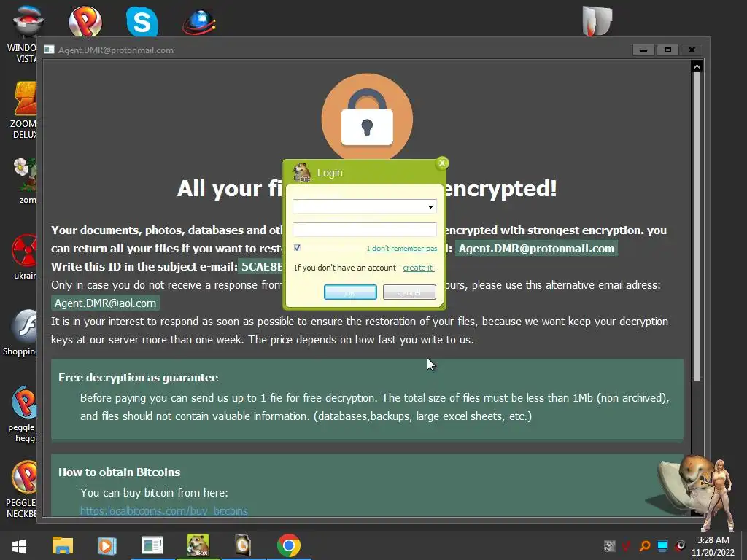Open the localbitcoins buy bitcoins link
The width and height of the screenshot is (747, 560).
click(x=164, y=511)
